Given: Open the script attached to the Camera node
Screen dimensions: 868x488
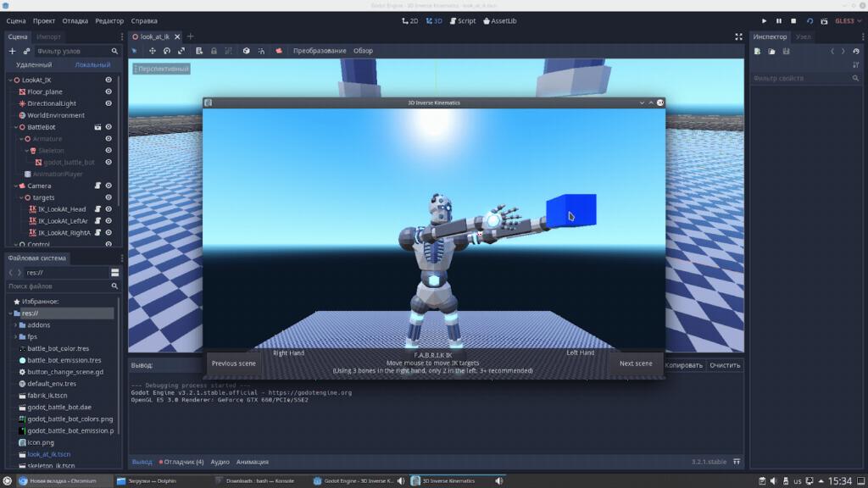Looking at the screenshot, I should click(97, 186).
